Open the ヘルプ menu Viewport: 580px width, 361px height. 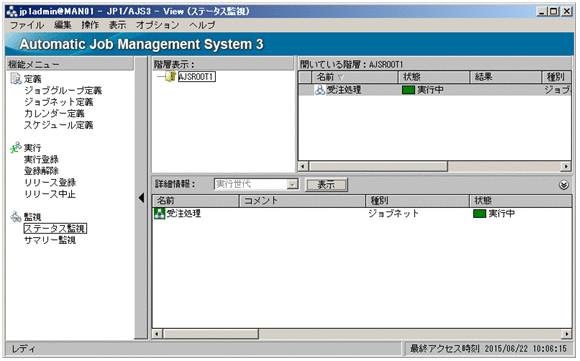coord(202,25)
